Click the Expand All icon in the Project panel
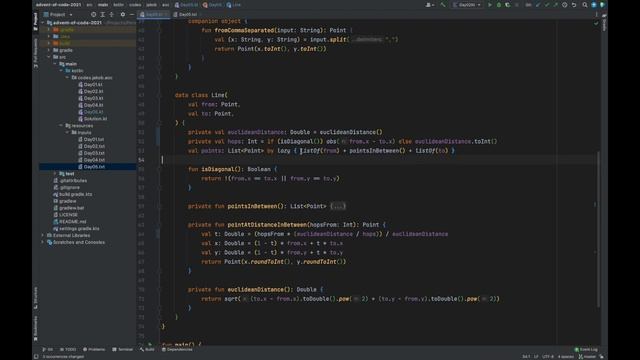 tap(102, 14)
